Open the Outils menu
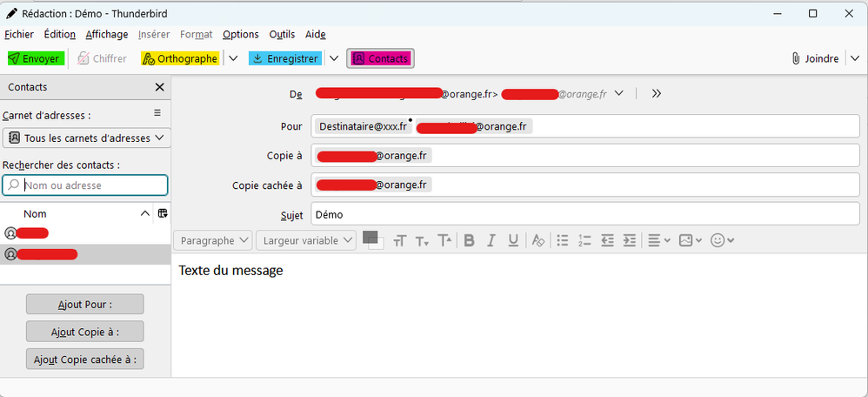This screenshot has width=868, height=397. (x=283, y=34)
